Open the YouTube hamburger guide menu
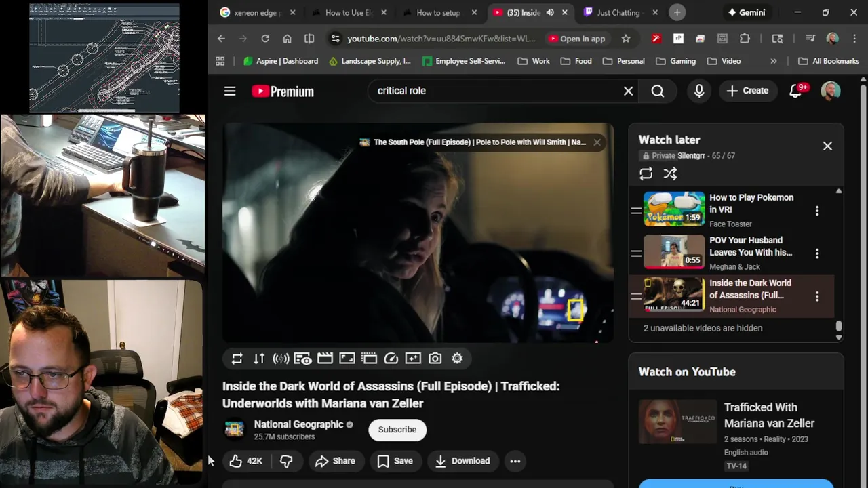Screen dimensions: 868x488 click(230, 91)
